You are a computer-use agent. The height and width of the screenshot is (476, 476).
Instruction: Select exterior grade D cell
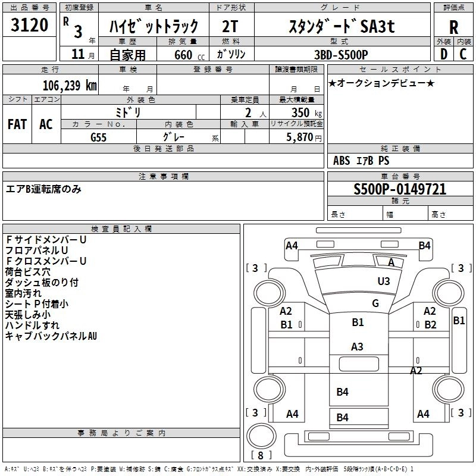443,54
